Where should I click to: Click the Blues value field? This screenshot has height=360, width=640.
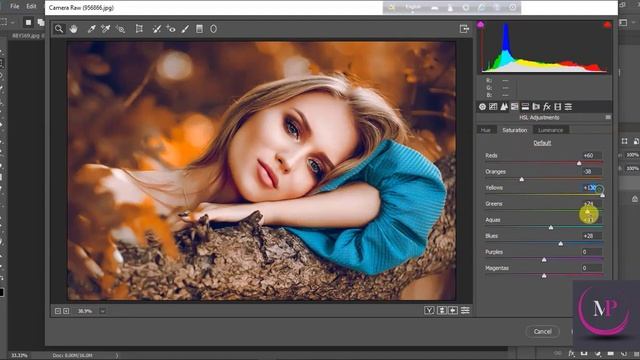pos(591,236)
